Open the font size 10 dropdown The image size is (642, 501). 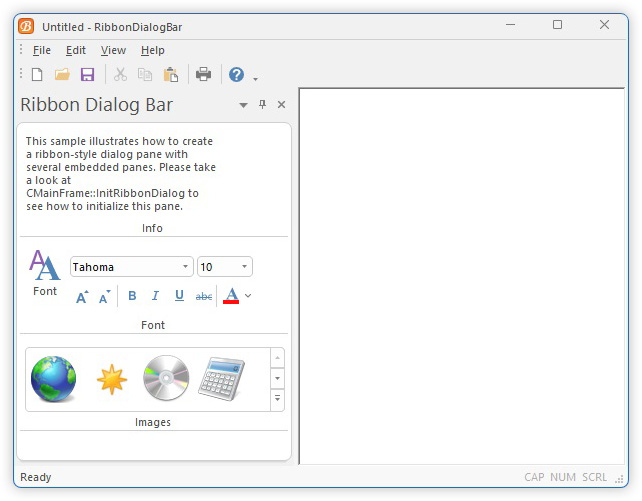(245, 267)
